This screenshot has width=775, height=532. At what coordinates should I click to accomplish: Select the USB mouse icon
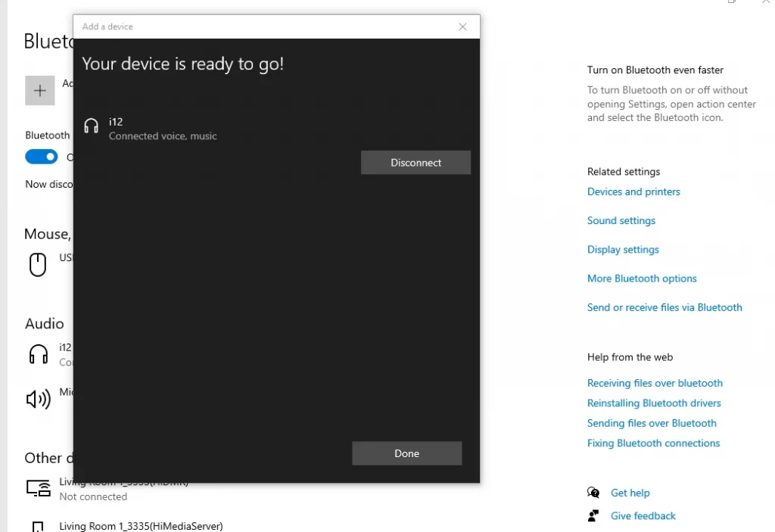point(38,265)
